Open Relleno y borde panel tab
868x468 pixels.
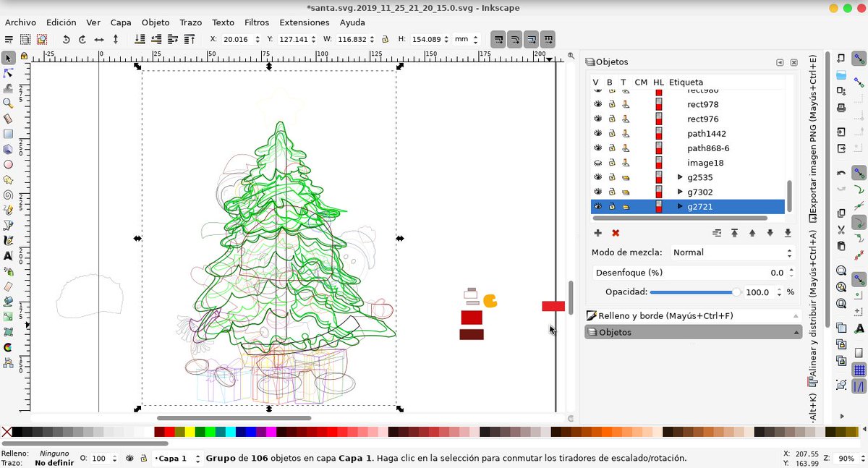click(693, 316)
